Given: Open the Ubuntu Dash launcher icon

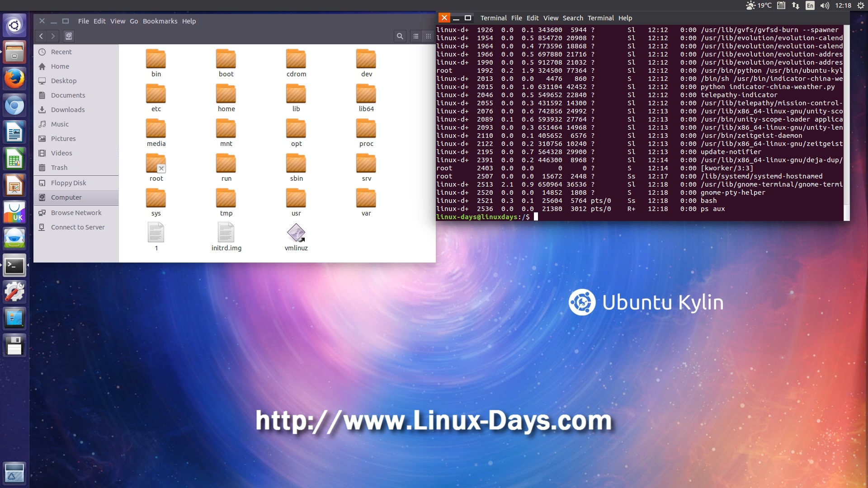Looking at the screenshot, I should (14, 25).
